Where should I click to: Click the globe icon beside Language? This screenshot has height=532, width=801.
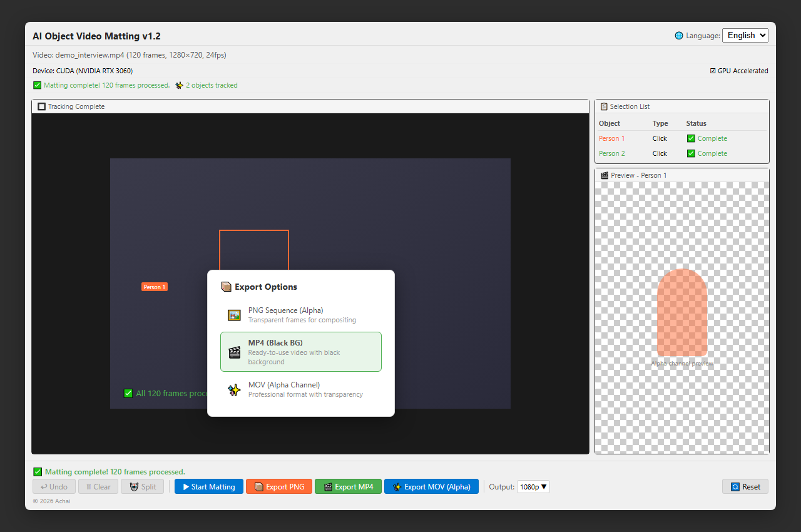(679, 36)
